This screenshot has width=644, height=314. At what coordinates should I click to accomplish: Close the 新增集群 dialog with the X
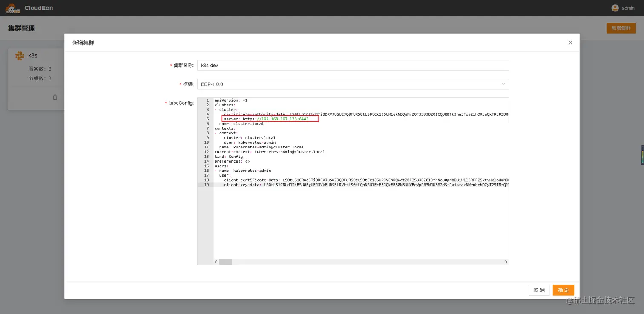[x=570, y=43]
